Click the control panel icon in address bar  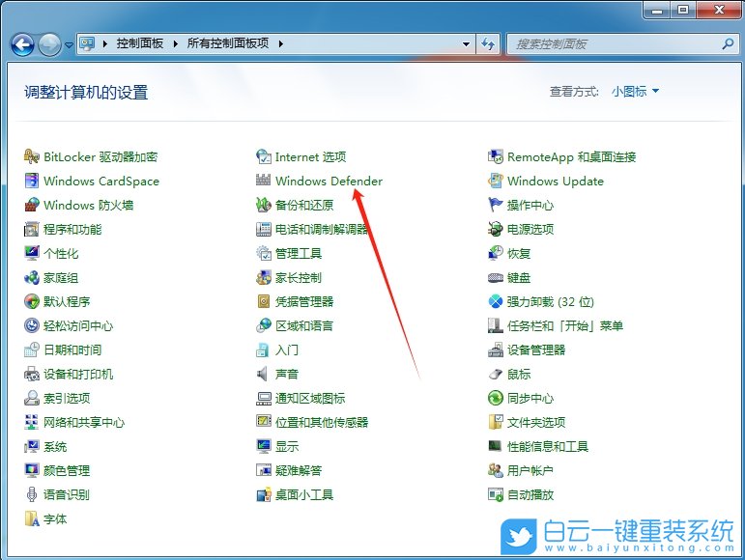(87, 43)
